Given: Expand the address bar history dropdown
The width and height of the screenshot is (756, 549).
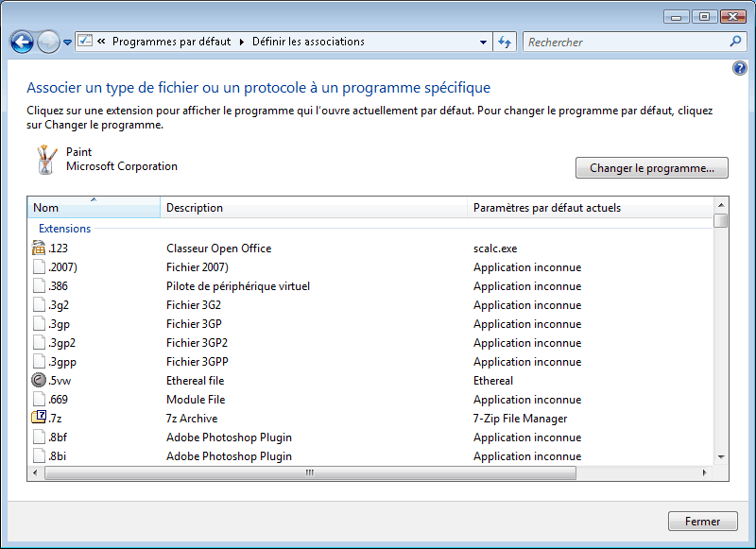Looking at the screenshot, I should click(x=483, y=42).
